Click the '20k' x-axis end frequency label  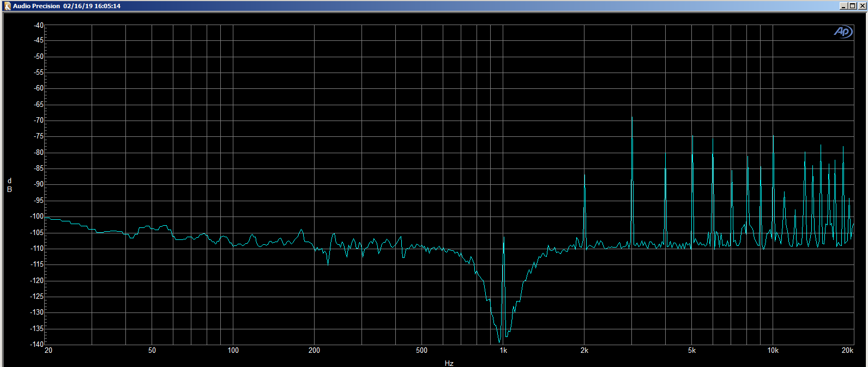click(847, 350)
